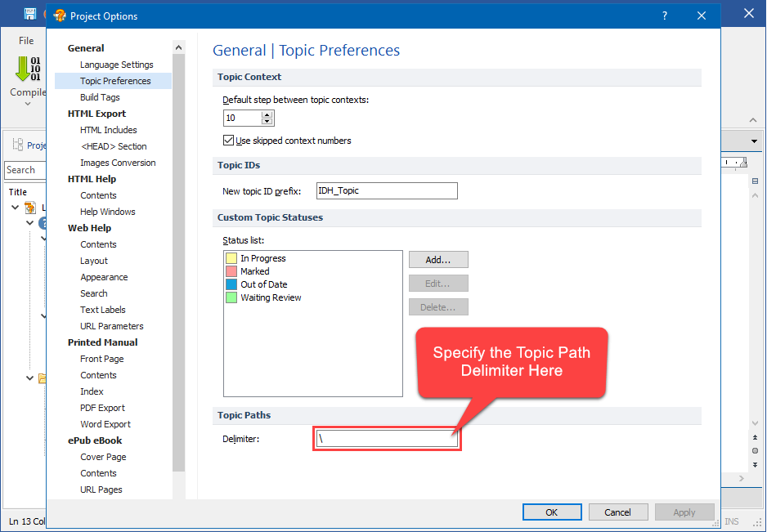
Task: Open the dropdown arrow at main window right edge
Action: [x=754, y=142]
